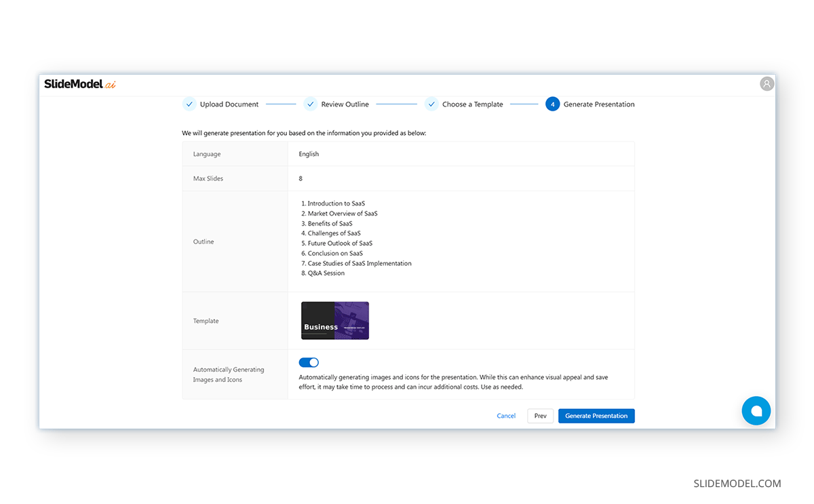Open the chat support bubble icon
Viewport: 814px width, 504px height.
click(756, 410)
